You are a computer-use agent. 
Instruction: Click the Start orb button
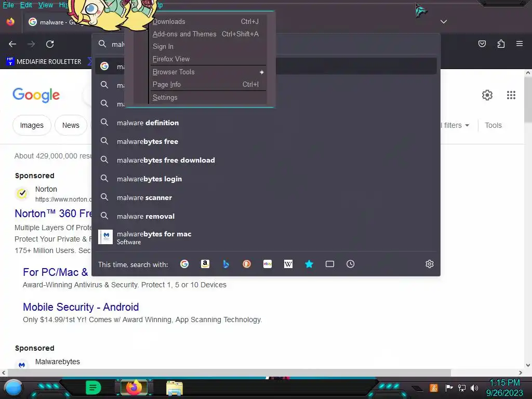14,388
